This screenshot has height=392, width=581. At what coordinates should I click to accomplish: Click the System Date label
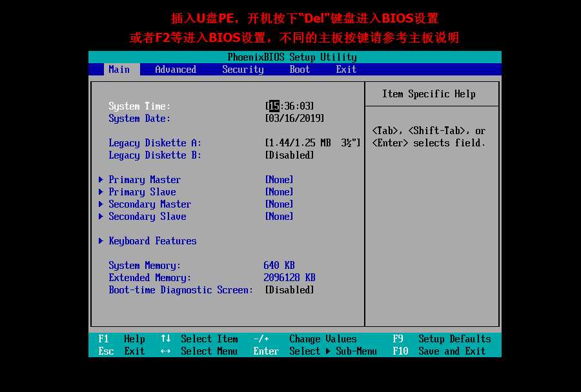[x=139, y=119]
